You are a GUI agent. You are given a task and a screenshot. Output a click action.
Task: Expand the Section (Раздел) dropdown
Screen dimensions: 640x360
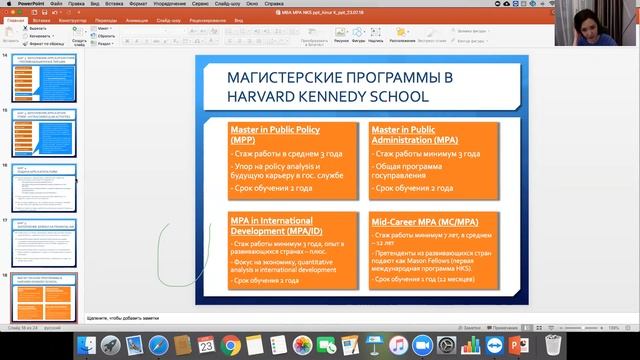click(x=102, y=43)
